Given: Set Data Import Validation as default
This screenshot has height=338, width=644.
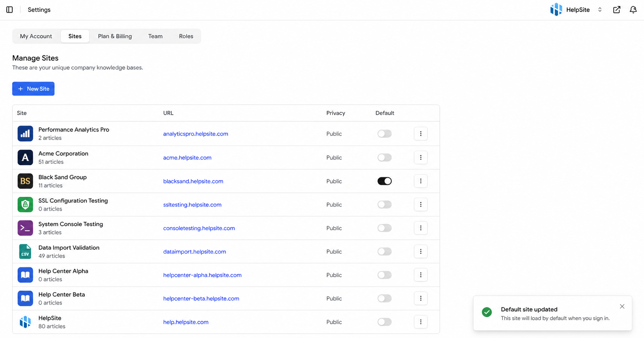Looking at the screenshot, I should (x=384, y=252).
